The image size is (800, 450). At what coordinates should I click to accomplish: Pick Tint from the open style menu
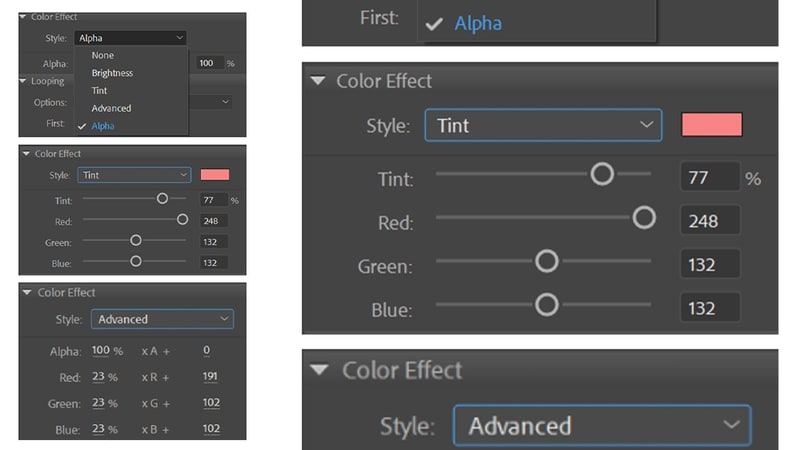click(100, 91)
